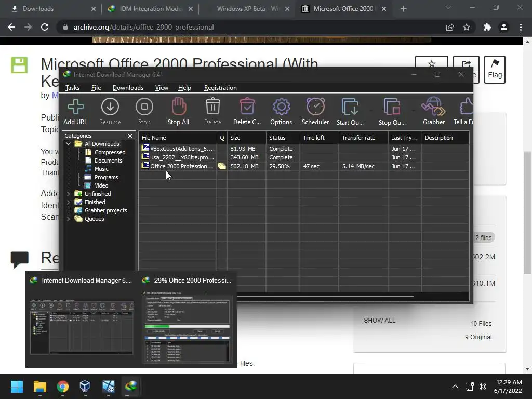This screenshot has width=532, height=399.
Task: Click the Flag button on archive page
Action: [x=495, y=70]
